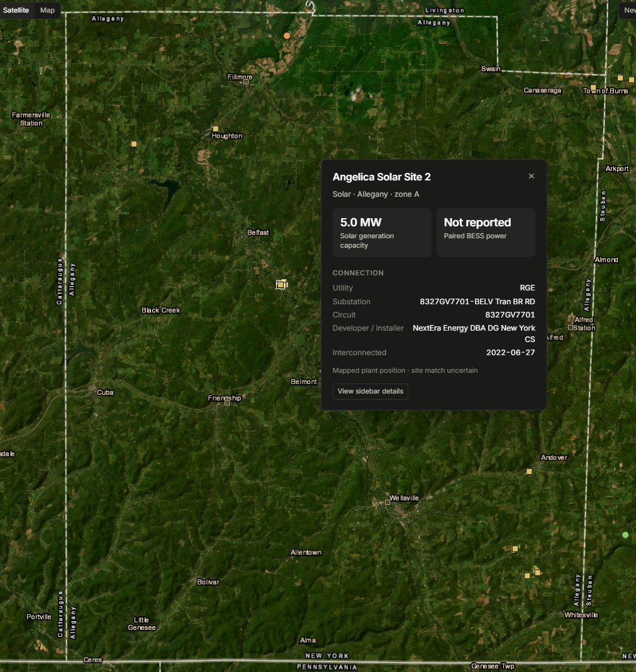The width and height of the screenshot is (636, 672).
Task: Click substation value 8327GV7701-BELV Tran BR RD
Action: 477,302
